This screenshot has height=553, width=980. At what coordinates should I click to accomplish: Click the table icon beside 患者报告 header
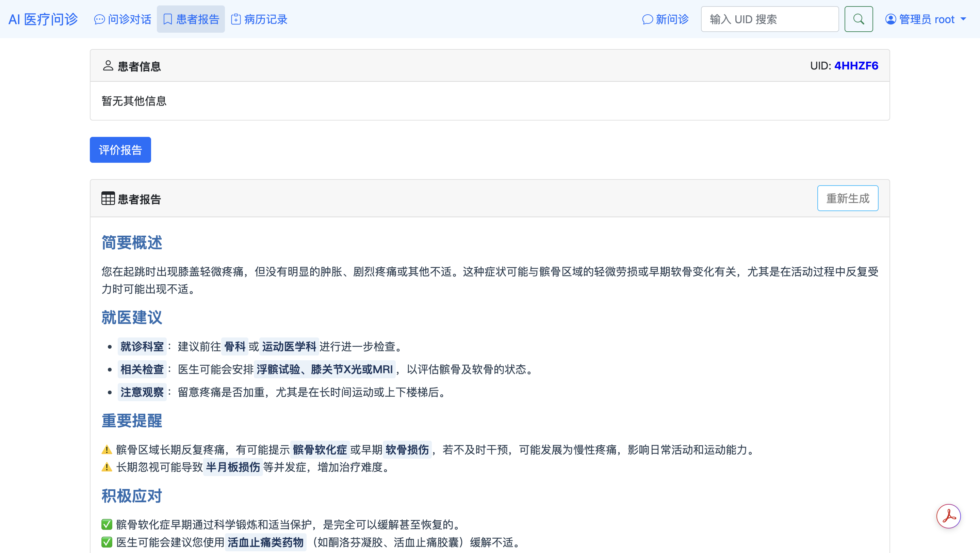coord(108,198)
